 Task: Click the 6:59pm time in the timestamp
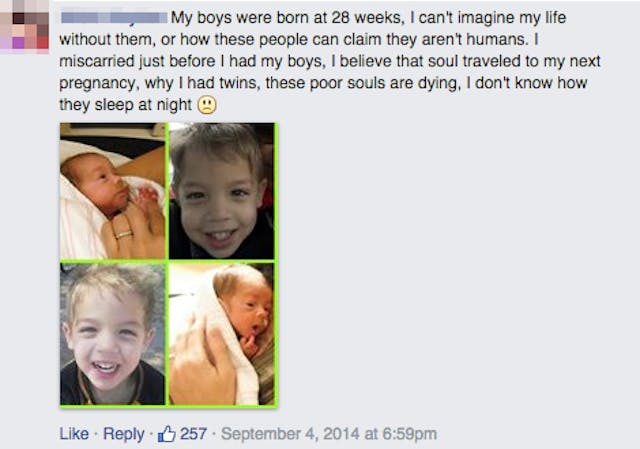[x=409, y=434]
